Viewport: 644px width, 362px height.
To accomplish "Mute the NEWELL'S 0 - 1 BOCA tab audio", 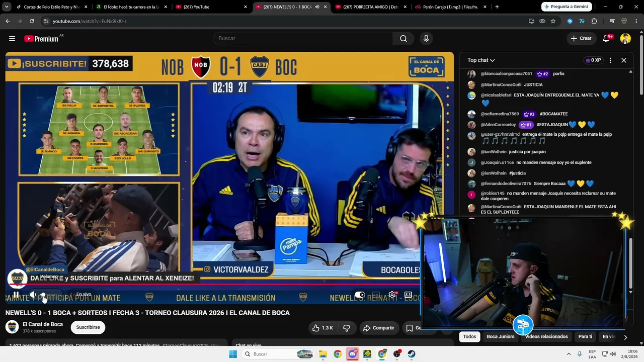I will (x=317, y=7).
